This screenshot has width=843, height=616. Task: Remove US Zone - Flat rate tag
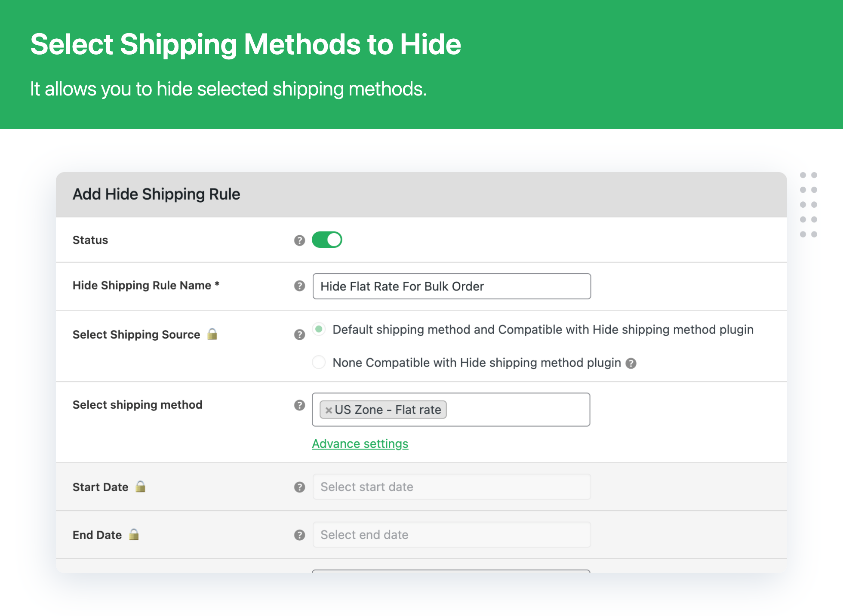pos(329,410)
